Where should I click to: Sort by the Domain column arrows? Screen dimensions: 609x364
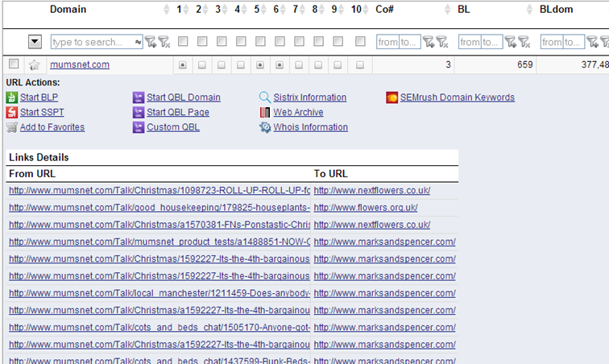pos(167,10)
